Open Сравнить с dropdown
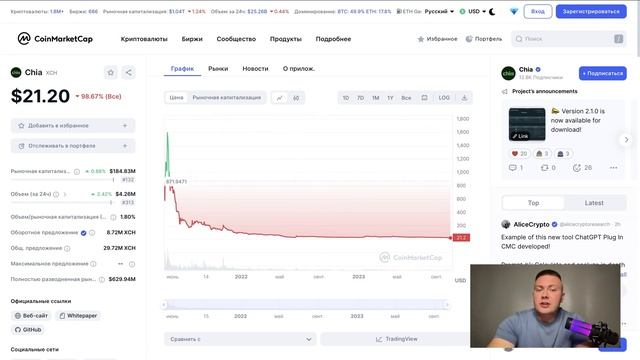The image size is (640, 360). [x=241, y=339]
